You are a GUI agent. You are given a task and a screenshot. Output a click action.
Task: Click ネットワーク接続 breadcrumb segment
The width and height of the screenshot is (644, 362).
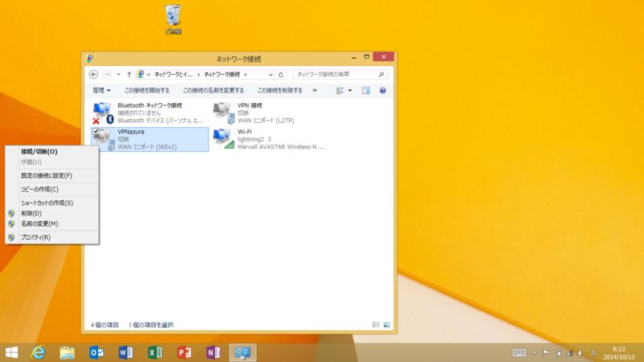(222, 74)
